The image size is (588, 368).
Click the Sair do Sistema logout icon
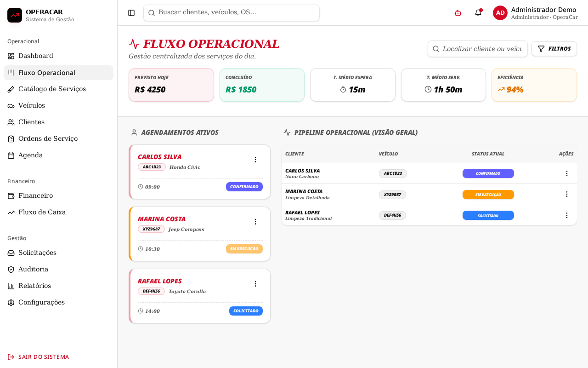(11, 357)
